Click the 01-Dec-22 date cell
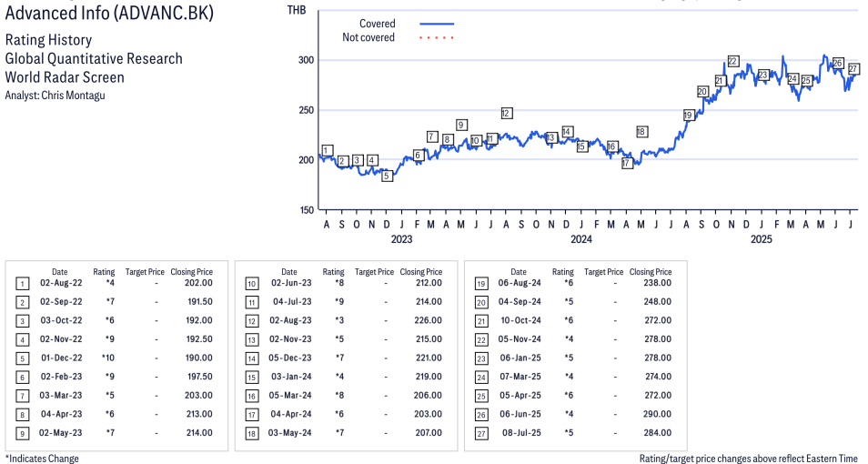 coord(62,358)
